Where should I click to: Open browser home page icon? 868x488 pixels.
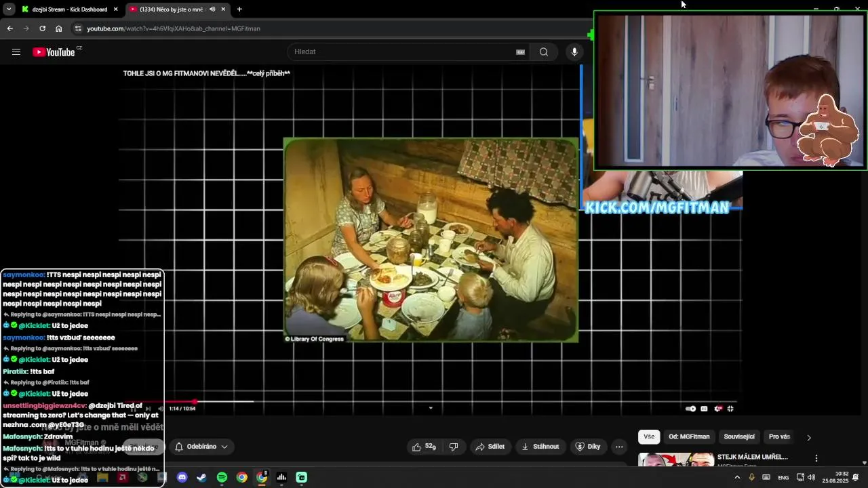pos(59,28)
